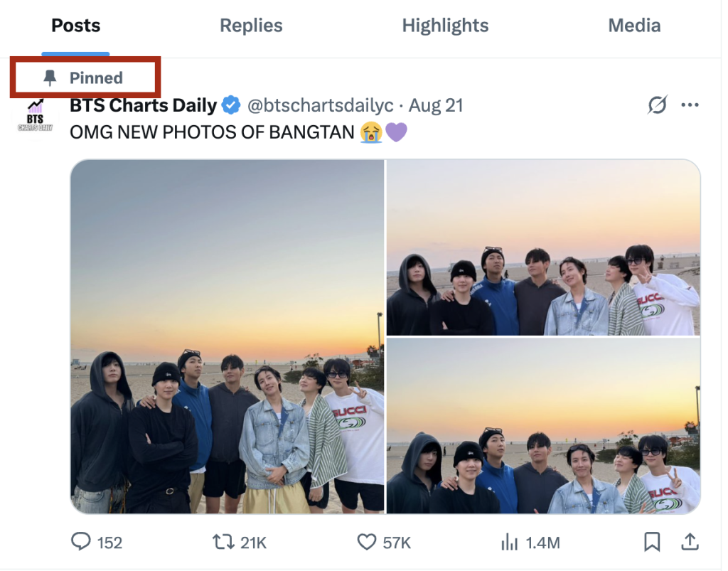Select the Media tab
The image size is (728, 571).
(x=634, y=26)
